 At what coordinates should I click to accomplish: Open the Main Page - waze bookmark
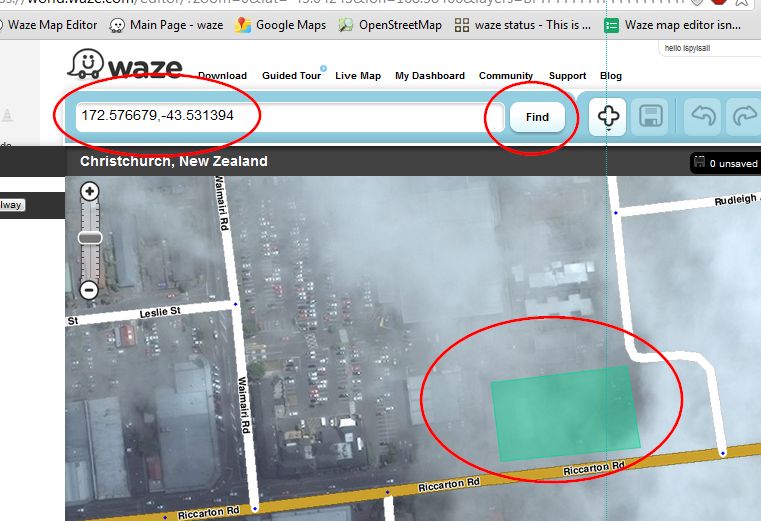point(166,25)
